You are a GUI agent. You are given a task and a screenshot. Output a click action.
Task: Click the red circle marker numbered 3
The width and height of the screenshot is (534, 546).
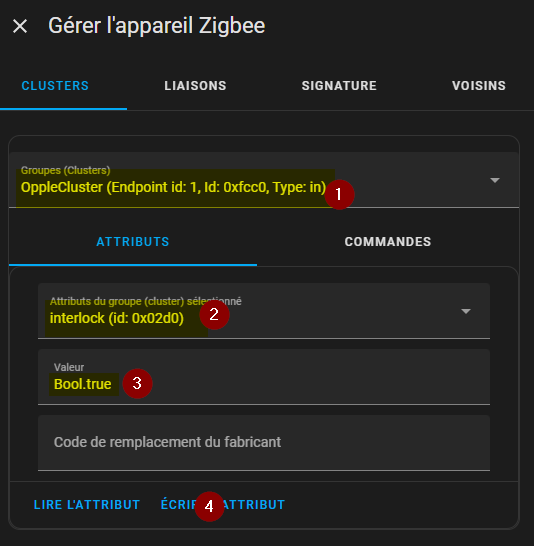137,383
